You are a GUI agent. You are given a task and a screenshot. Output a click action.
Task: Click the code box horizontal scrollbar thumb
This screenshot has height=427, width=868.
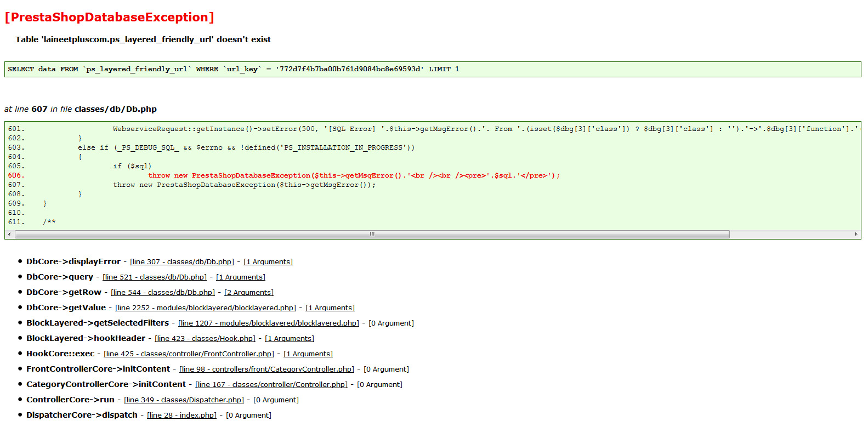[372, 235]
